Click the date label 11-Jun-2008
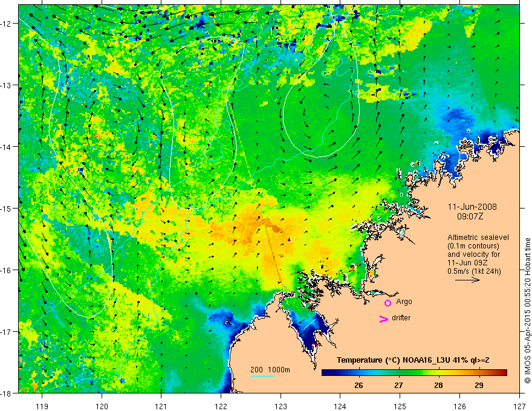This screenshot has width=532, height=411. [x=472, y=207]
